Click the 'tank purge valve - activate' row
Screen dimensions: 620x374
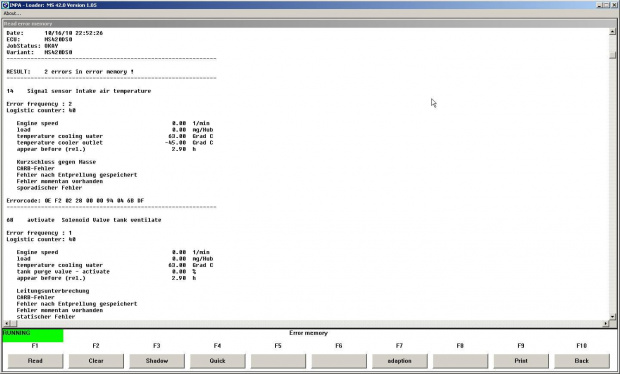pos(106,272)
